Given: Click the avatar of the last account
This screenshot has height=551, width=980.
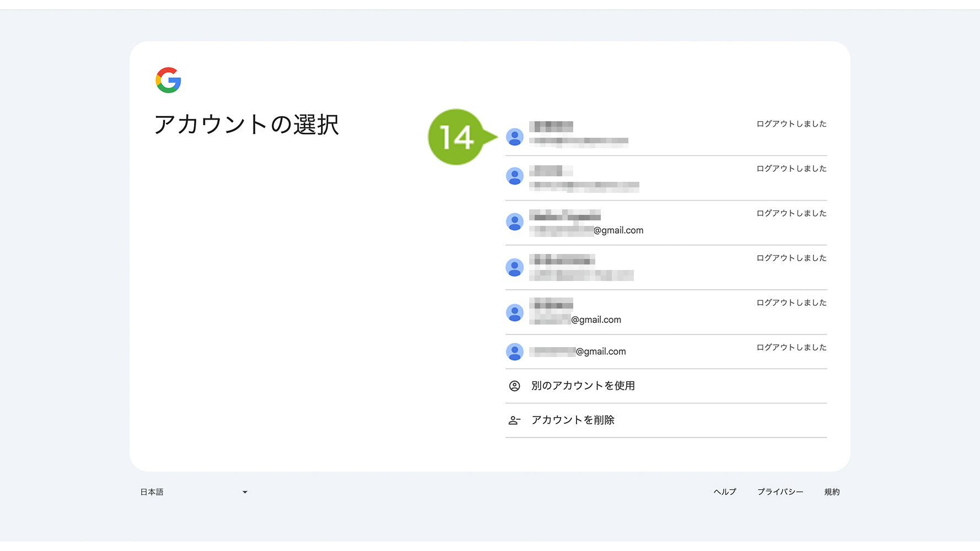Looking at the screenshot, I should click(x=515, y=352).
